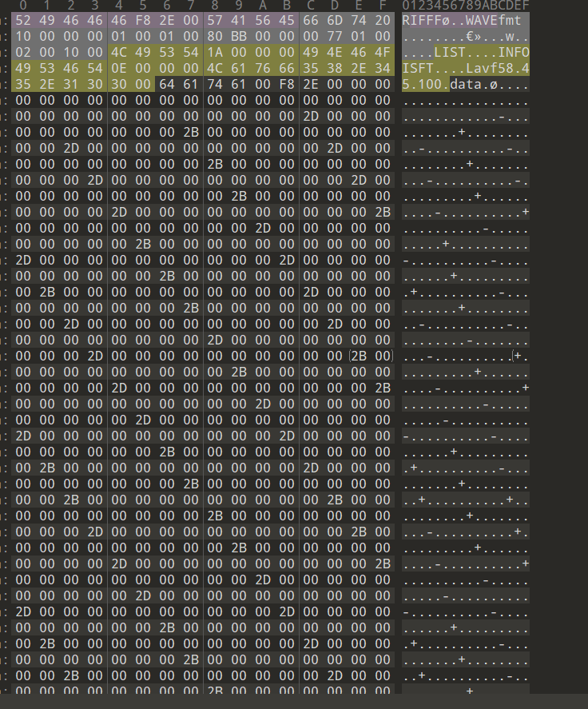Click fmt text in ASCII column
The width and height of the screenshot is (588, 709).
[x=511, y=20]
